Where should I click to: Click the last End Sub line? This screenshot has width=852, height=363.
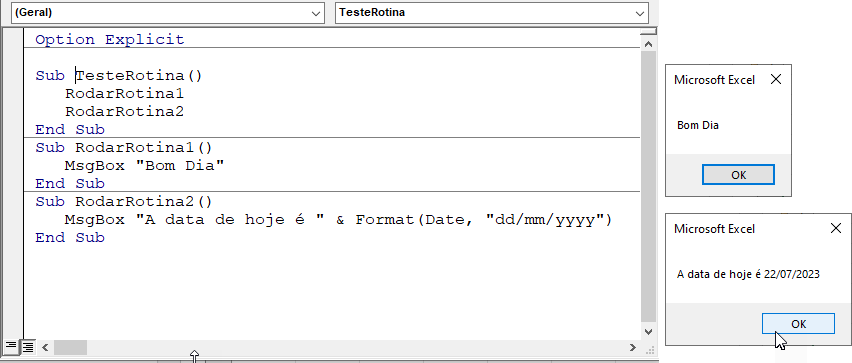tap(70, 237)
